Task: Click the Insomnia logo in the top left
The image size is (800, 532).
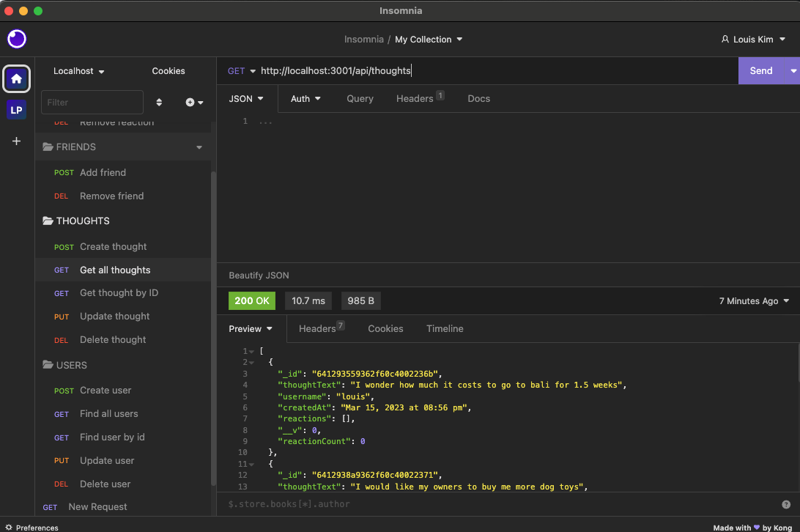Action: [16, 39]
